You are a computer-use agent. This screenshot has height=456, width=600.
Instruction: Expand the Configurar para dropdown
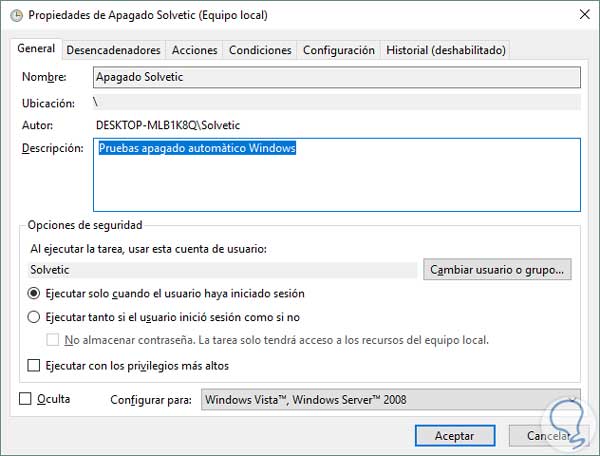(x=390, y=400)
